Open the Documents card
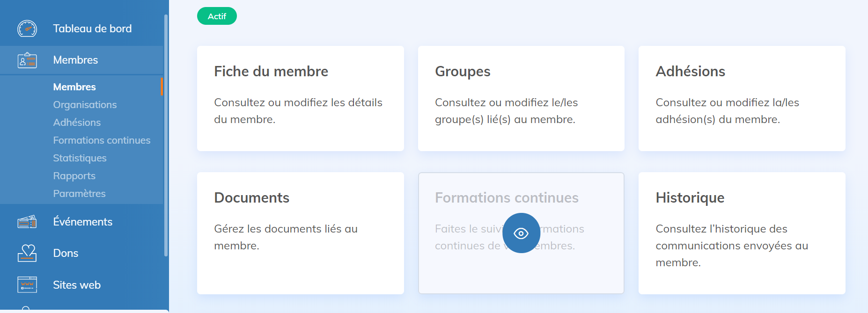Viewport: 868px width, 313px height. [300, 233]
